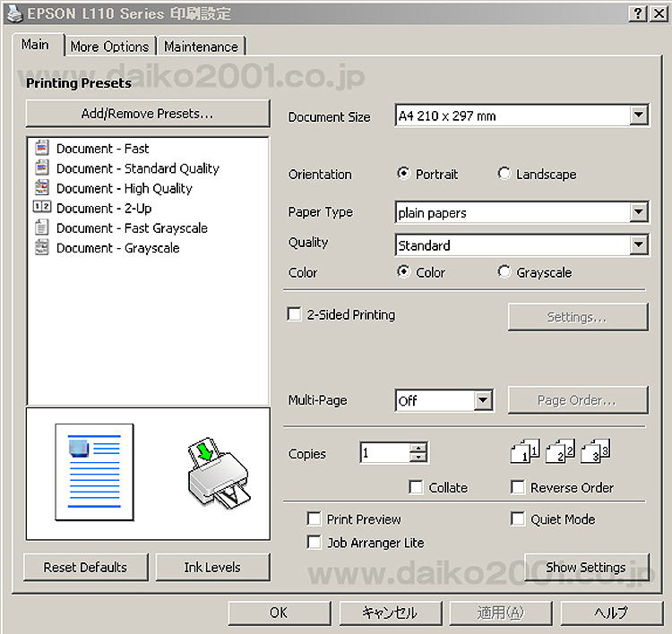
Task: Click the Document - Standard Quality preset icon
Action: 41,167
